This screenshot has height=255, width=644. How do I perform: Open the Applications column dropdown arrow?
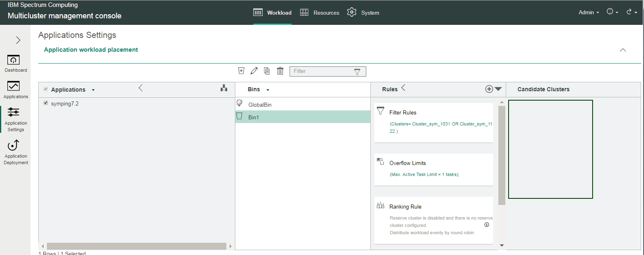pyautogui.click(x=93, y=90)
